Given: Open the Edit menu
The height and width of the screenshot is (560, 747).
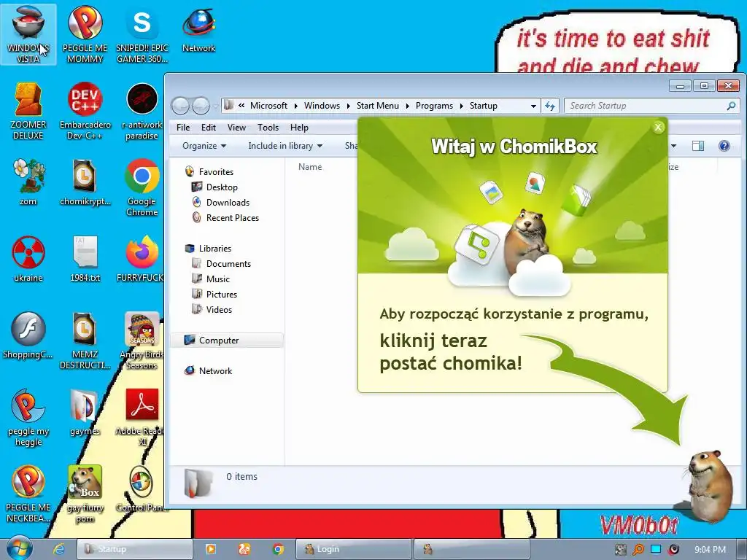Looking at the screenshot, I should click(208, 128).
